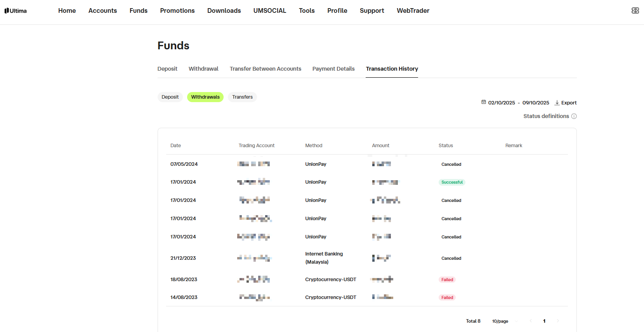Expand the 10/page size dropdown
The height and width of the screenshot is (332, 644).
[505, 321]
